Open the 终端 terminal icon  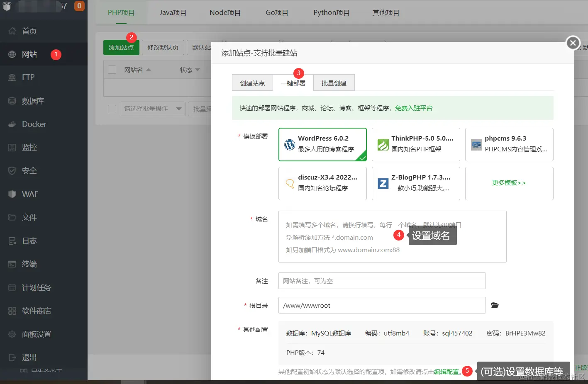pos(12,264)
